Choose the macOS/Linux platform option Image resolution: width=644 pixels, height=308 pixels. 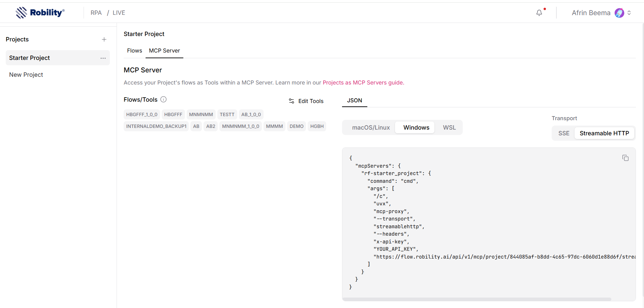point(371,128)
